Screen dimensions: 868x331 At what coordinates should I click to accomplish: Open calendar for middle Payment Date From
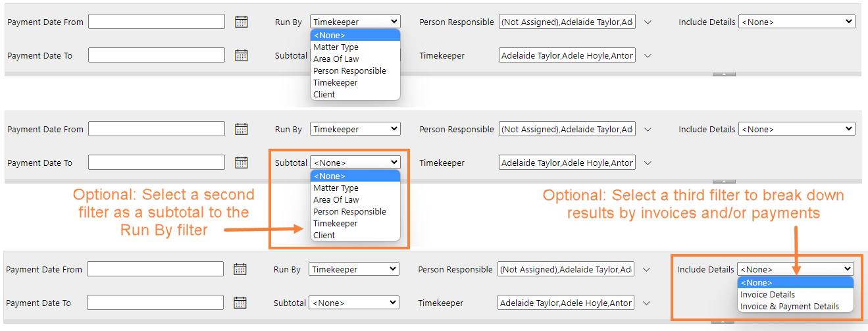point(242,129)
